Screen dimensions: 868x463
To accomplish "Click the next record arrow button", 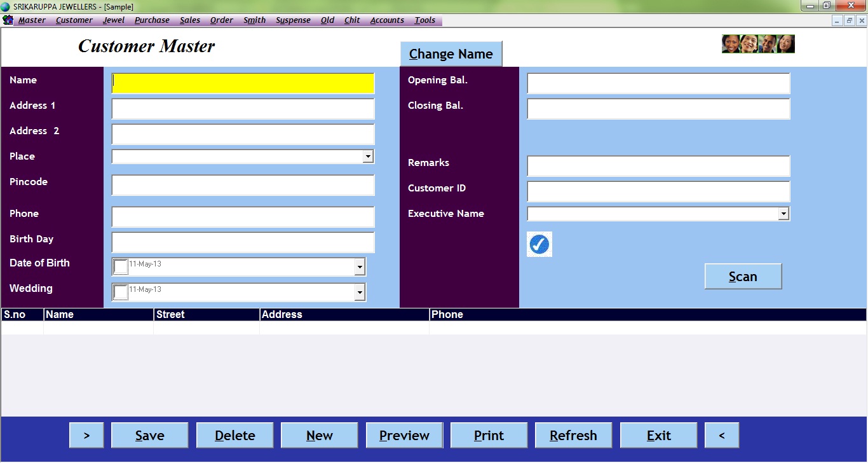I will click(x=86, y=436).
